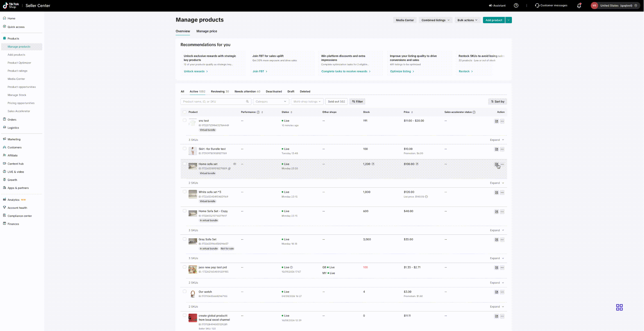Open the Home sofa set thumbnail
Screen dimensions: 644x331
coord(193,166)
